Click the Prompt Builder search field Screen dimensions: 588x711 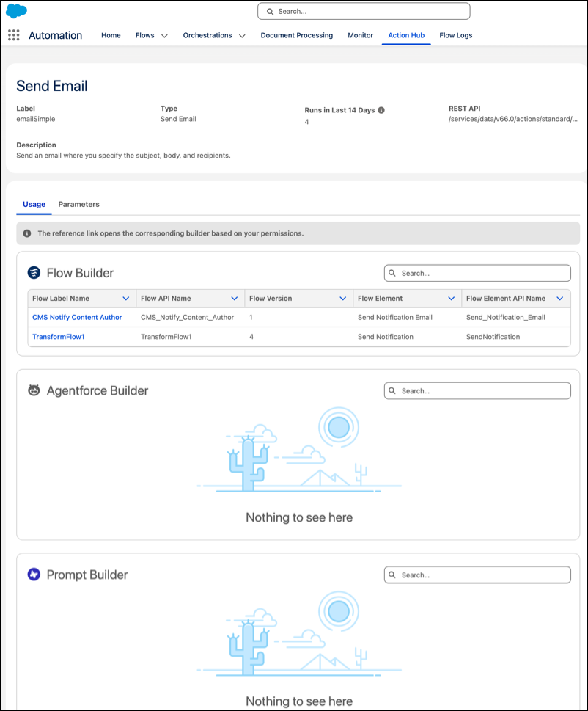[477, 575]
